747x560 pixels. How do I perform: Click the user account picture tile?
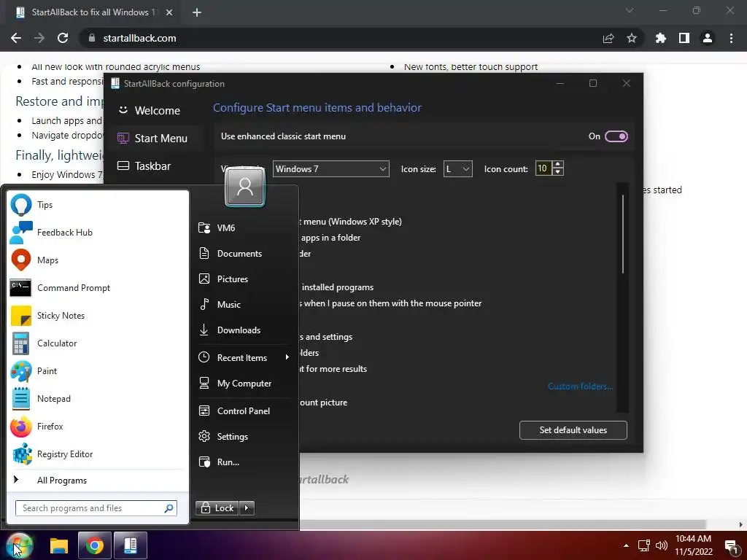(245, 187)
